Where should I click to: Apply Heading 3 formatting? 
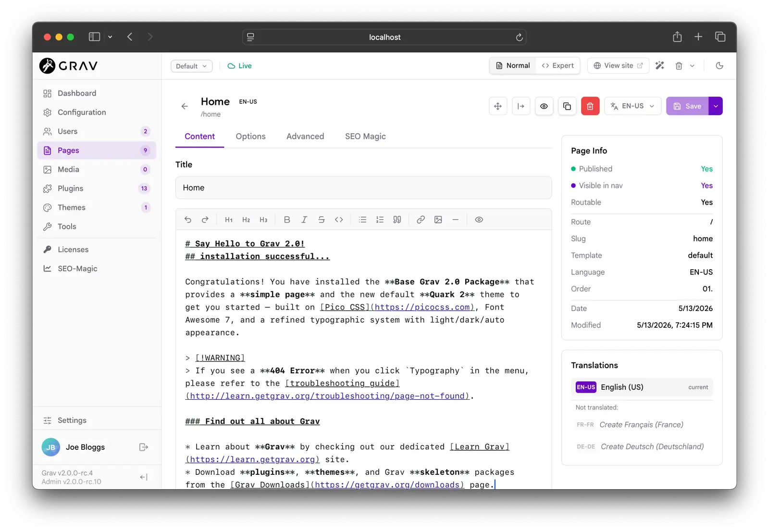pyautogui.click(x=263, y=220)
